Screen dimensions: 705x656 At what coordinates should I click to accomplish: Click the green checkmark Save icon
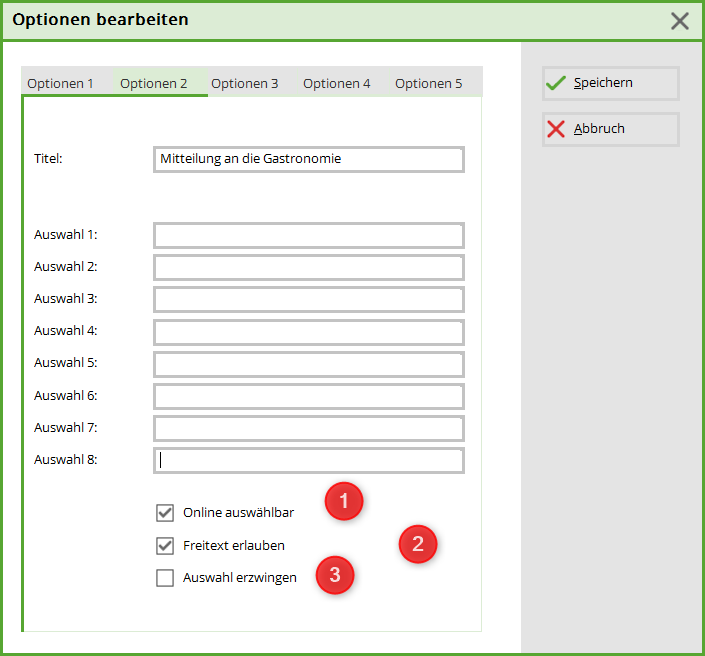click(x=556, y=84)
